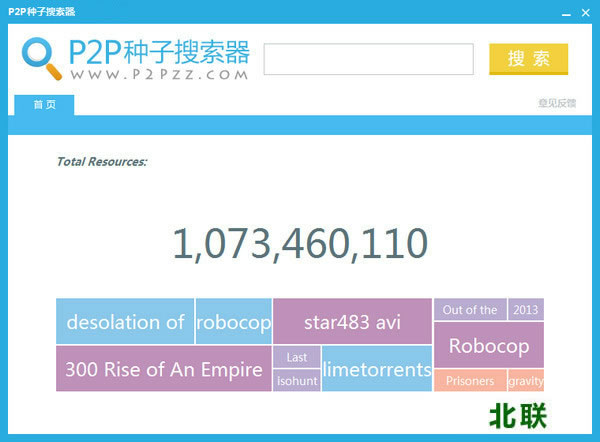
Task: Click the orange "Prisoners" tile
Action: click(x=470, y=381)
